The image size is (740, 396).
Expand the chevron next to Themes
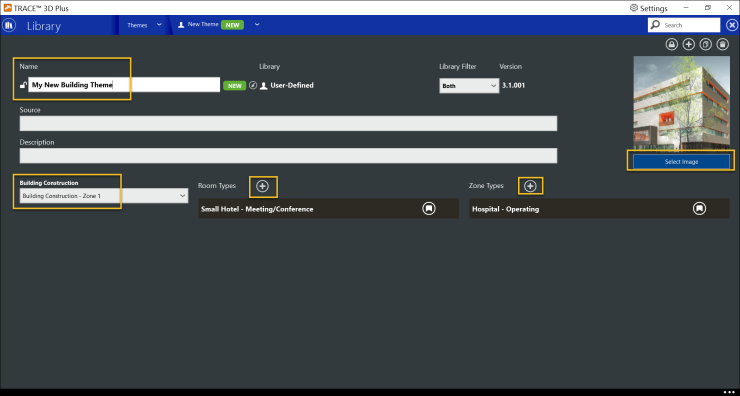[x=159, y=25]
